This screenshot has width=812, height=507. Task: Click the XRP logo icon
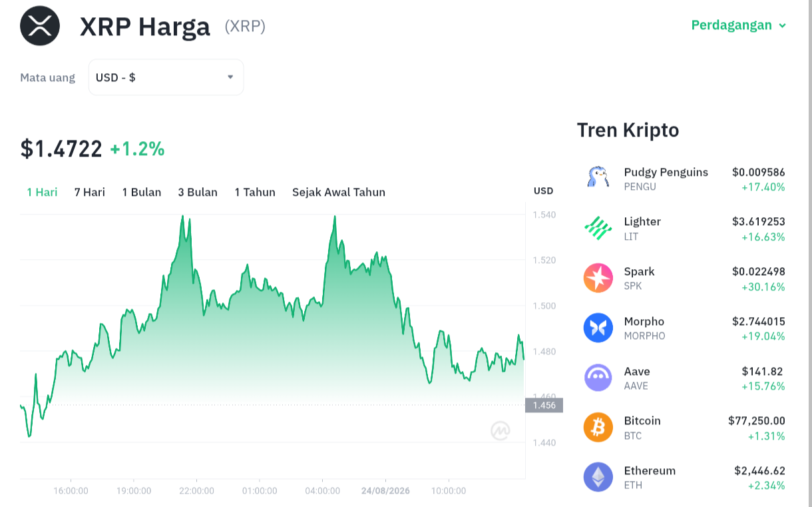(x=40, y=25)
